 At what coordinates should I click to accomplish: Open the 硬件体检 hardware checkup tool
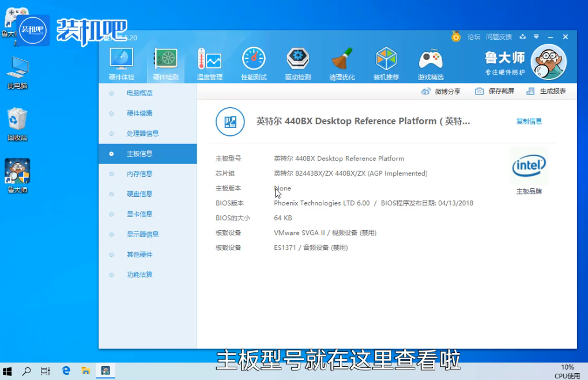tap(122, 63)
